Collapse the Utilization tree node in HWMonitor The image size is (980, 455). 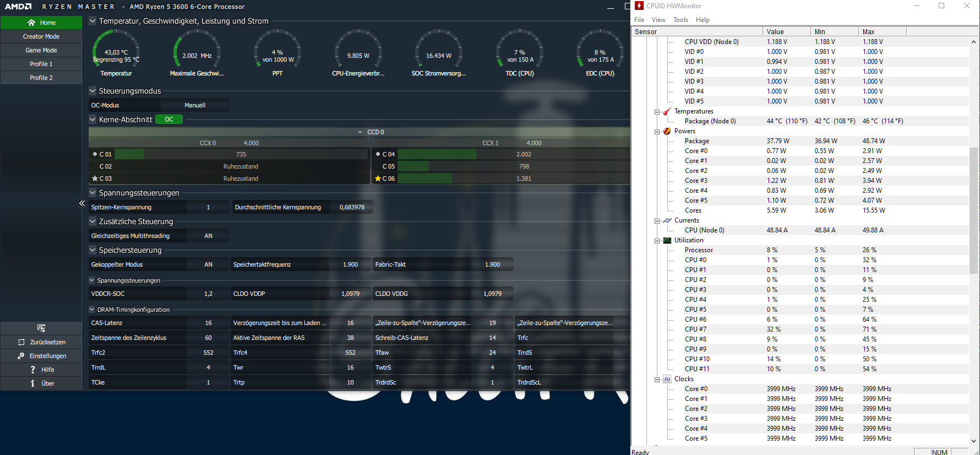coord(657,241)
